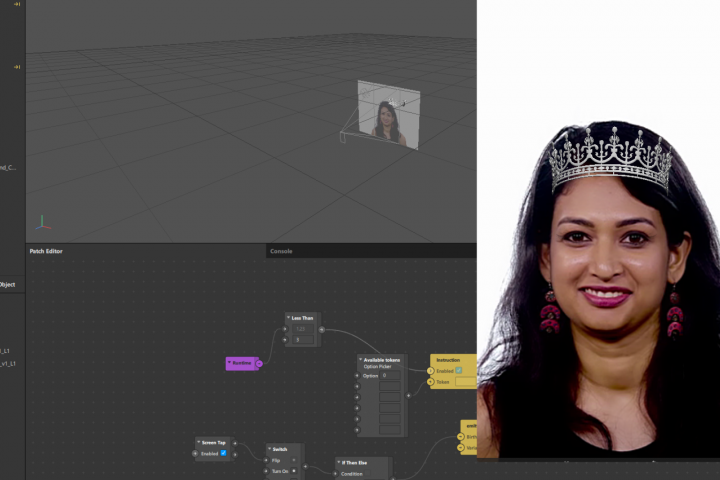The image size is (720, 480).
Task: Click output port beside Screen Tap Enabled checkbox
Action: pos(235,454)
